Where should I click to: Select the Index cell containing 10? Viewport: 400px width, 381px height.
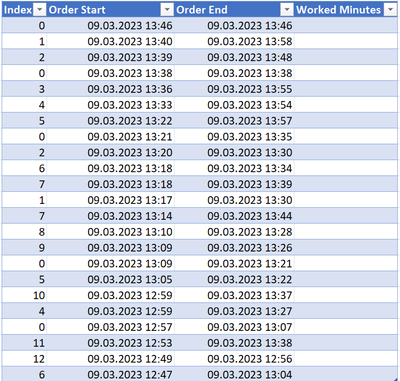pyautogui.click(x=24, y=295)
